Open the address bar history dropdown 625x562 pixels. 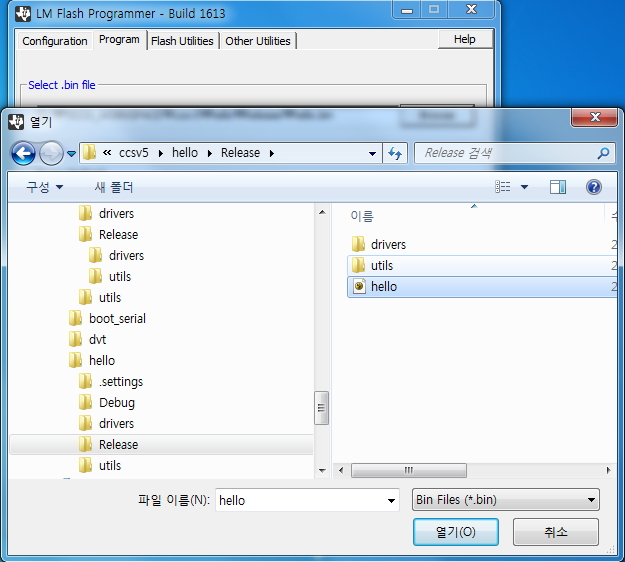[x=372, y=153]
